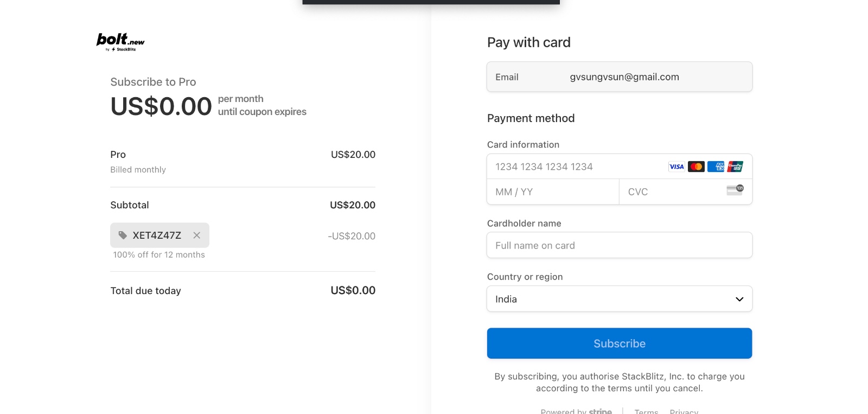The width and height of the screenshot is (868, 414).
Task: Click the MM / YY expiry field
Action: click(552, 192)
